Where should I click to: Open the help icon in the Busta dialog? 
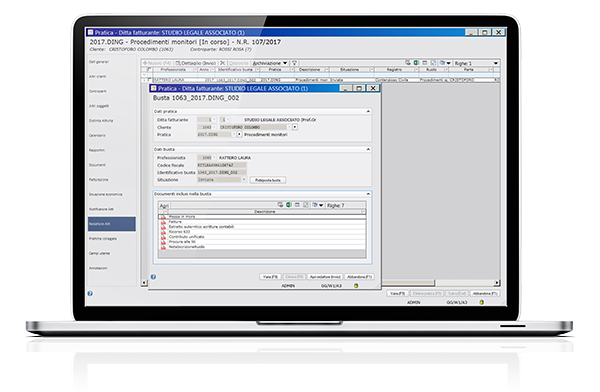[x=153, y=277]
